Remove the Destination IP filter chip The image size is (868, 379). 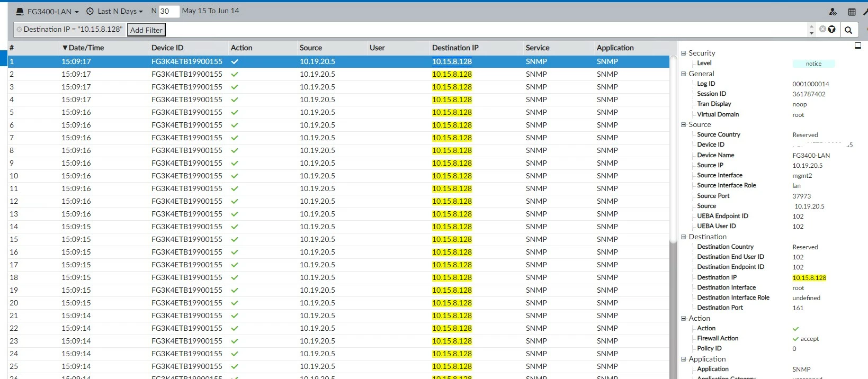(19, 30)
